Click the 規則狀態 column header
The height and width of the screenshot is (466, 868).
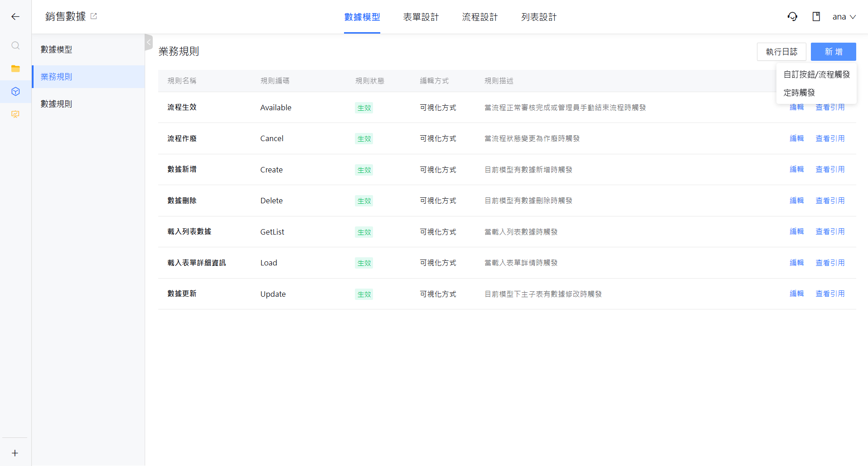pos(369,81)
